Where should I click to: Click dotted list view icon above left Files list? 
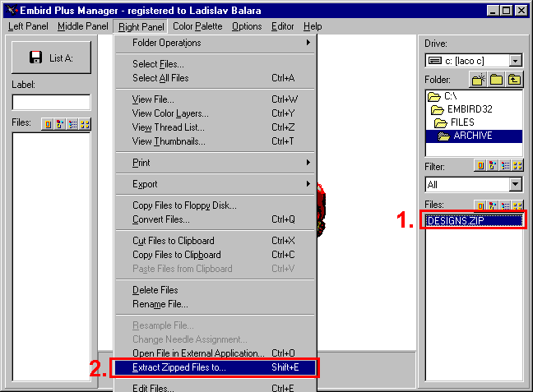[72, 124]
